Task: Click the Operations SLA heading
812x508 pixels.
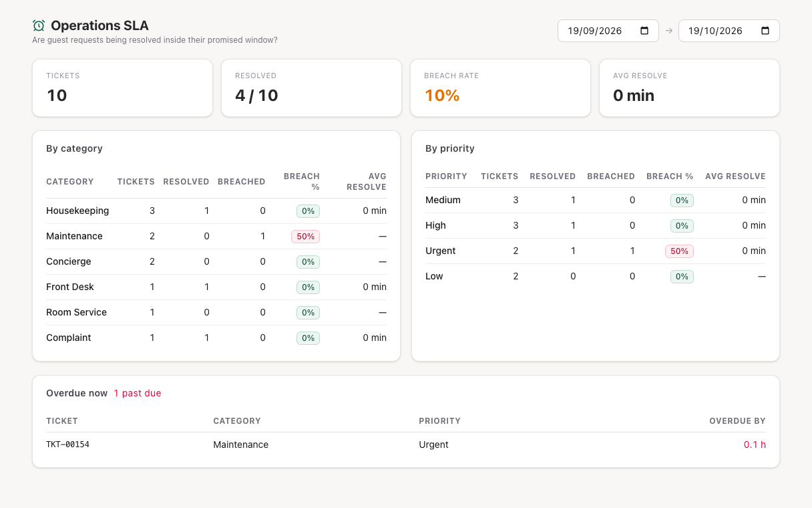Action: point(99,25)
